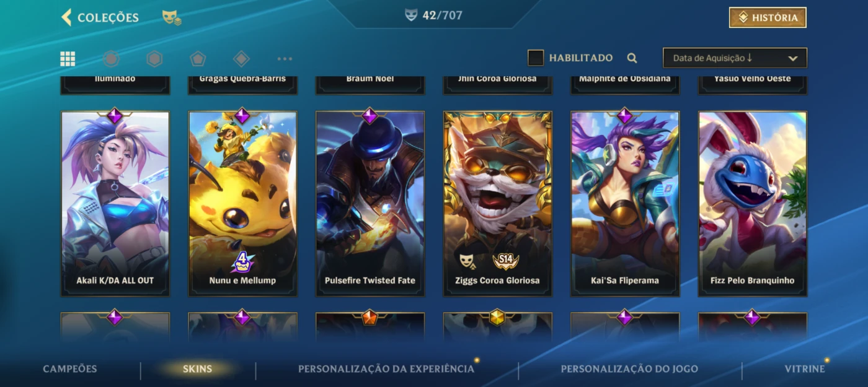868x387 pixels.
Task: Select the round rarity filter icon
Action: point(111,59)
